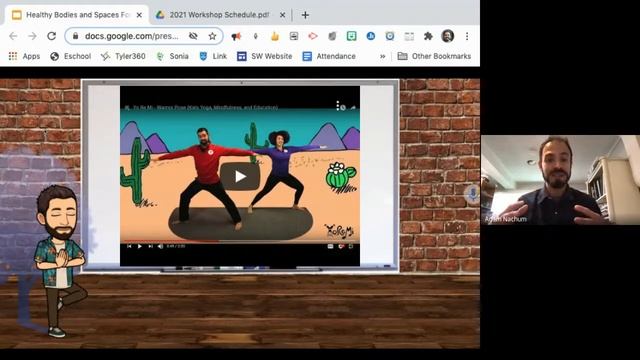Open the Extensions puzzle piece menu

(428, 36)
